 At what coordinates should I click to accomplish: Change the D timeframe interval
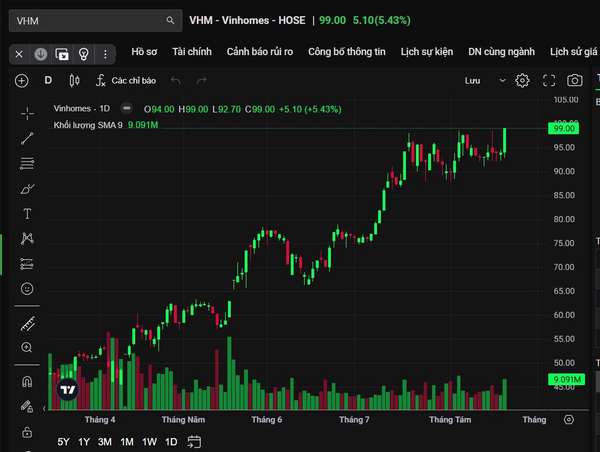coord(48,80)
